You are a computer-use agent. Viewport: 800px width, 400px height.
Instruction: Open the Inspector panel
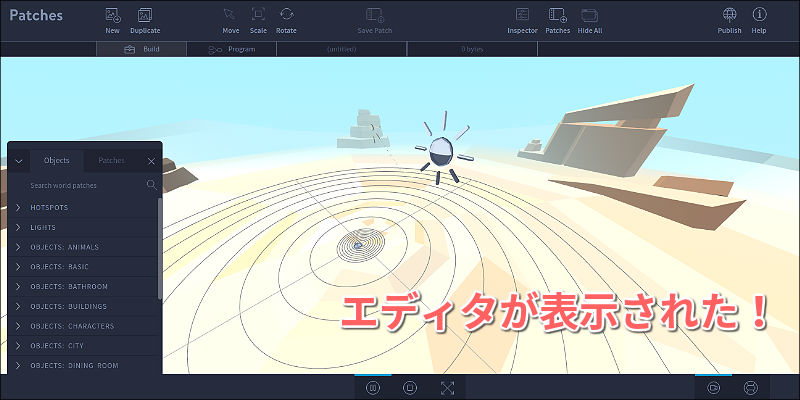tap(522, 21)
